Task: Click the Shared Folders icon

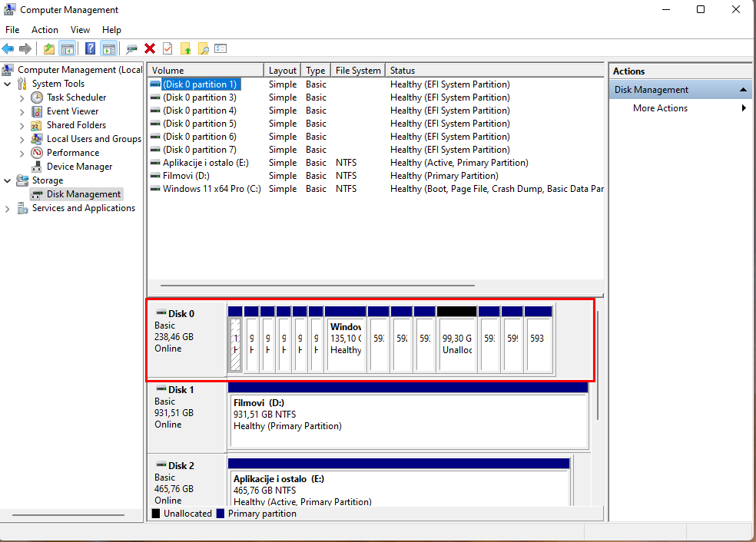Action: pos(37,125)
